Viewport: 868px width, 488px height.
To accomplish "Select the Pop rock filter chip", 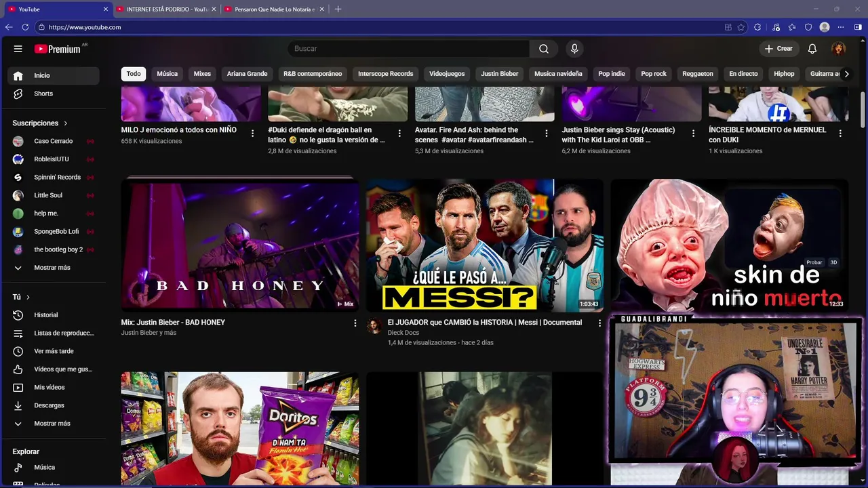I will (x=654, y=74).
